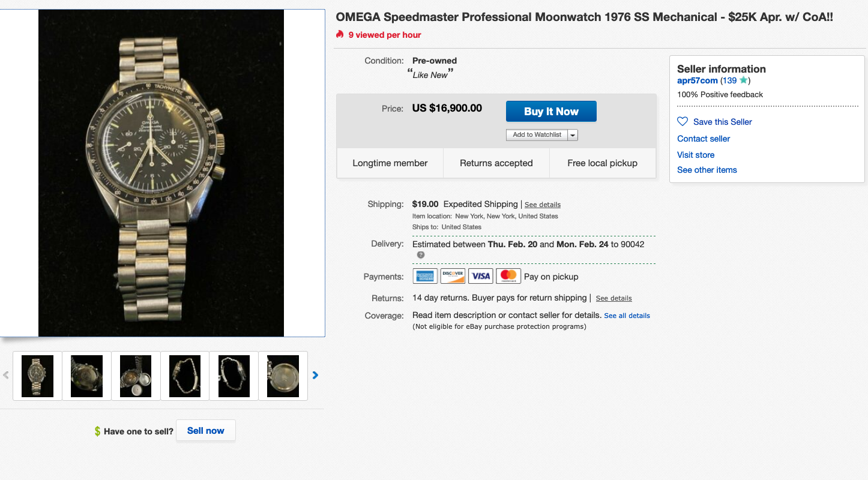The image size is (868, 480).
Task: Click the Mastercard payment icon
Action: coord(508,276)
